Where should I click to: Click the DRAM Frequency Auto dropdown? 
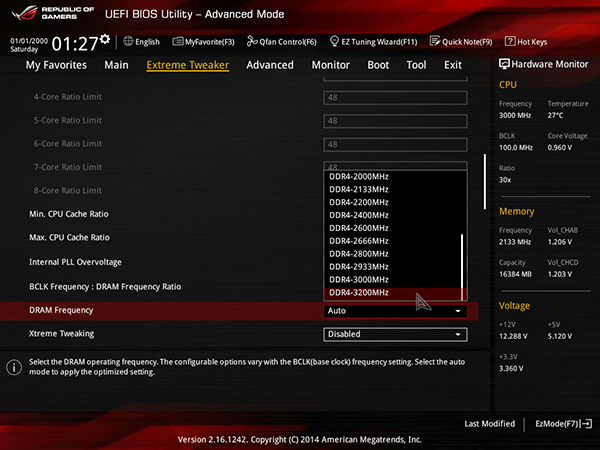click(x=395, y=311)
